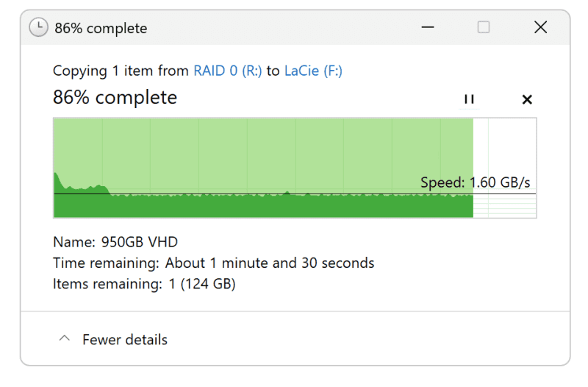The image size is (588, 387).
Task: Click the large 86% complete heading
Action: pos(115,97)
